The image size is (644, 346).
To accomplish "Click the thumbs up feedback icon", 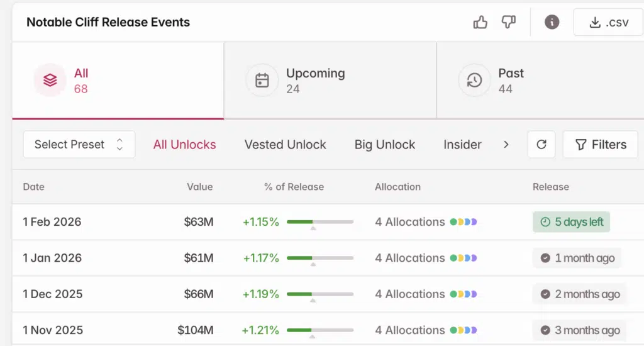I will tap(480, 23).
